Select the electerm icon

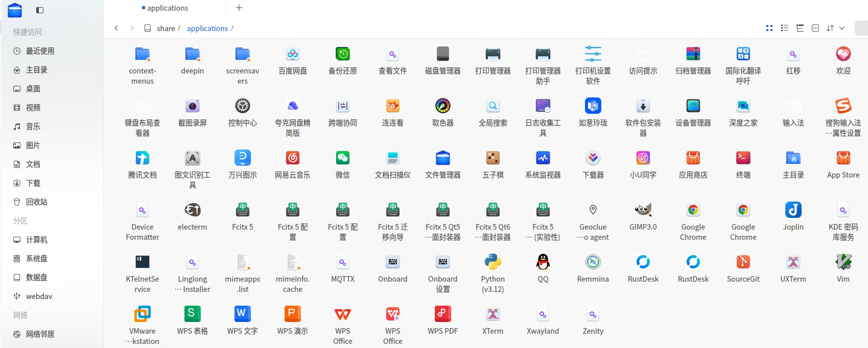click(x=193, y=210)
